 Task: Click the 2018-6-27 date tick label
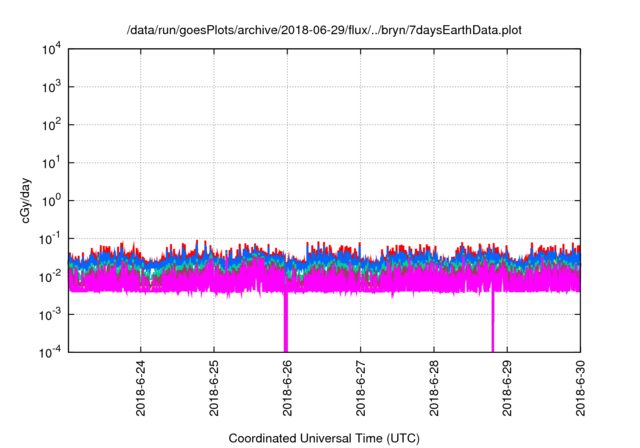[x=360, y=388]
